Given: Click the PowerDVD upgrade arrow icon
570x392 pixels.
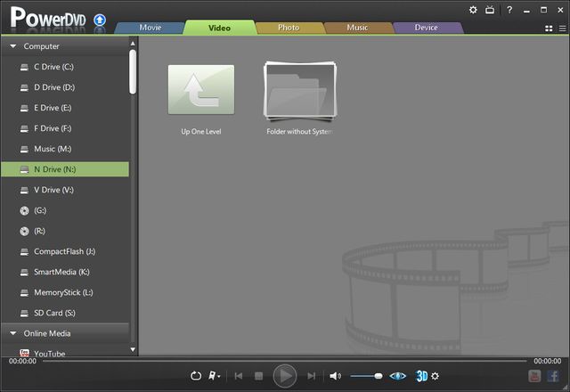Looking at the screenshot, I should click(x=100, y=20).
